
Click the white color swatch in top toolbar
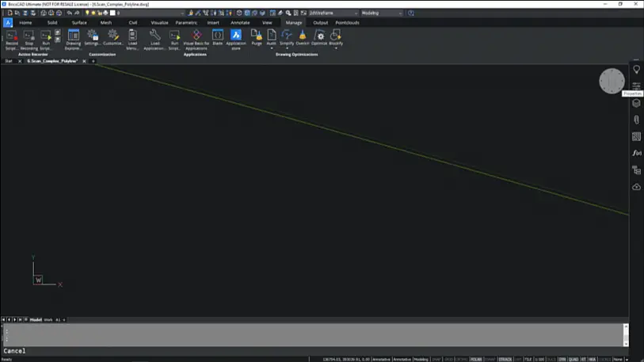(112, 13)
